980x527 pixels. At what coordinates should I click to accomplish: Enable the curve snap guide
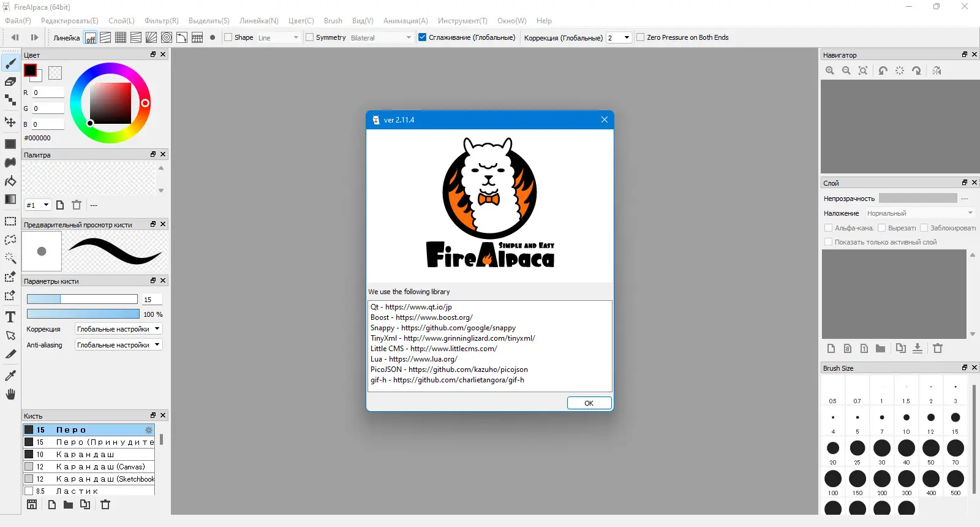click(182, 38)
